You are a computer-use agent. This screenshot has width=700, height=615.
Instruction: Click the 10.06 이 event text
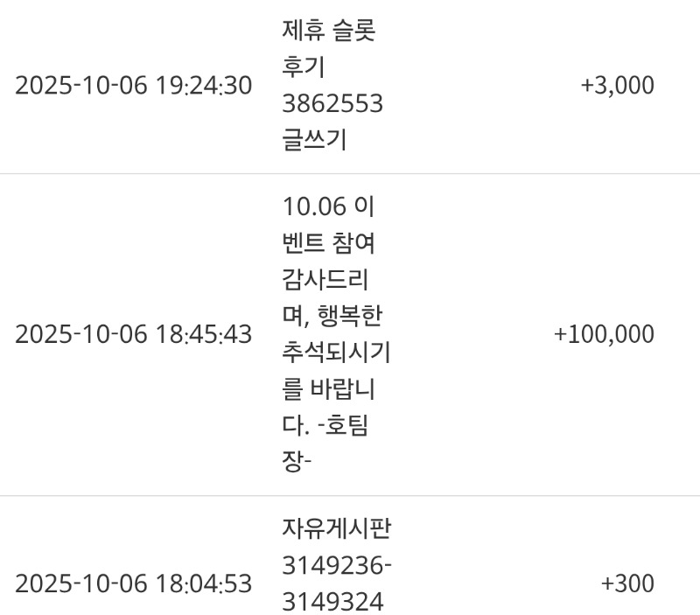coord(329,207)
